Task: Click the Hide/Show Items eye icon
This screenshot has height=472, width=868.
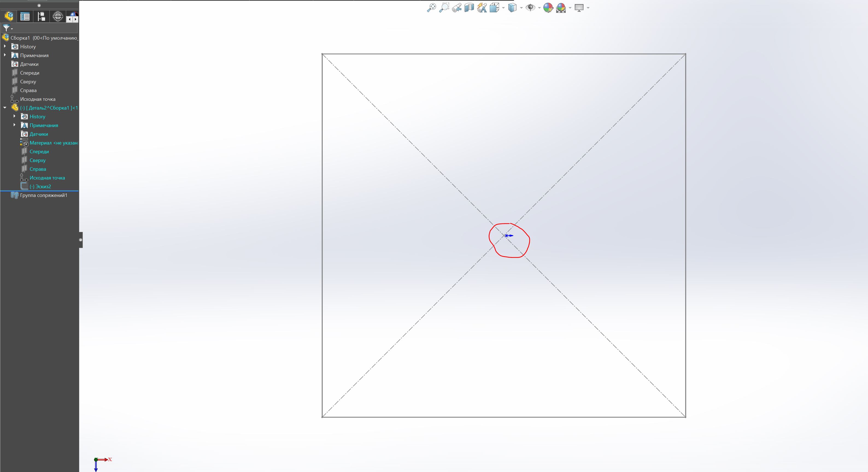Action: 530,8
